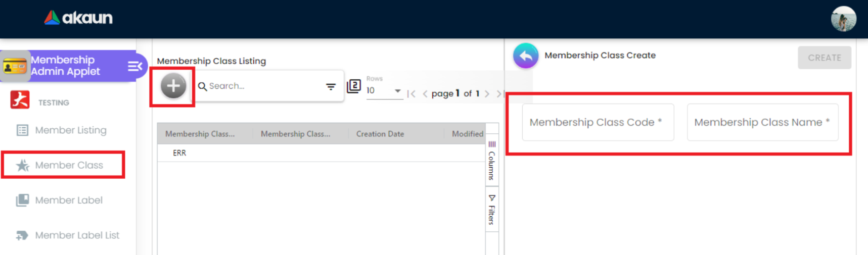
Task: Click the Membership Admin Applet card icon
Action: 15,66
